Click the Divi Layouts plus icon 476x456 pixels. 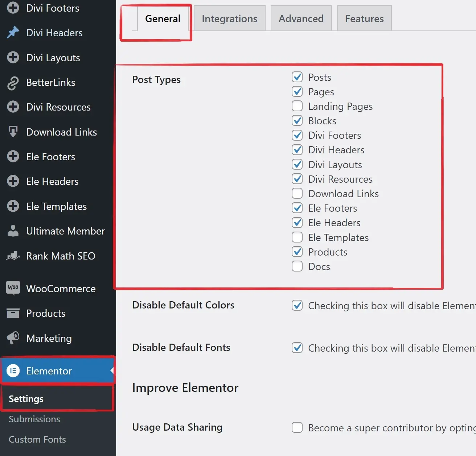[x=13, y=57]
